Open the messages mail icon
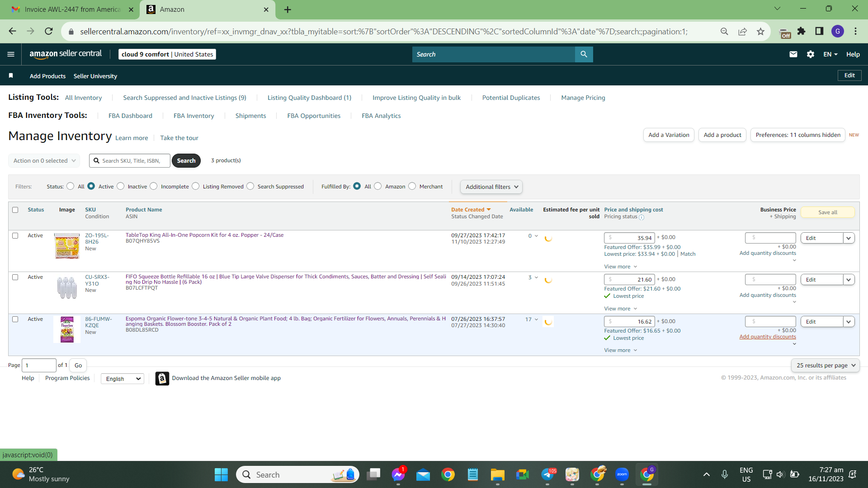Screen dimensions: 868x488 coord(793,54)
